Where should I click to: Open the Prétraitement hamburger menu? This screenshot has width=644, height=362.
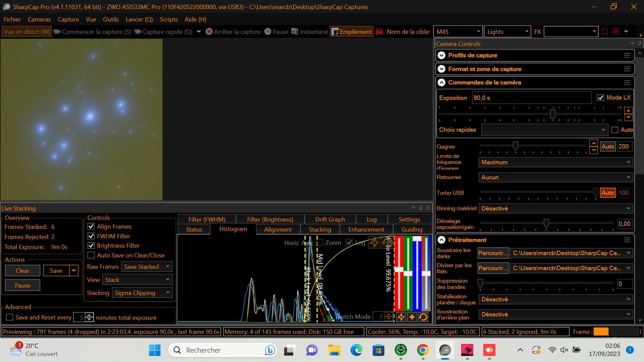pos(627,240)
